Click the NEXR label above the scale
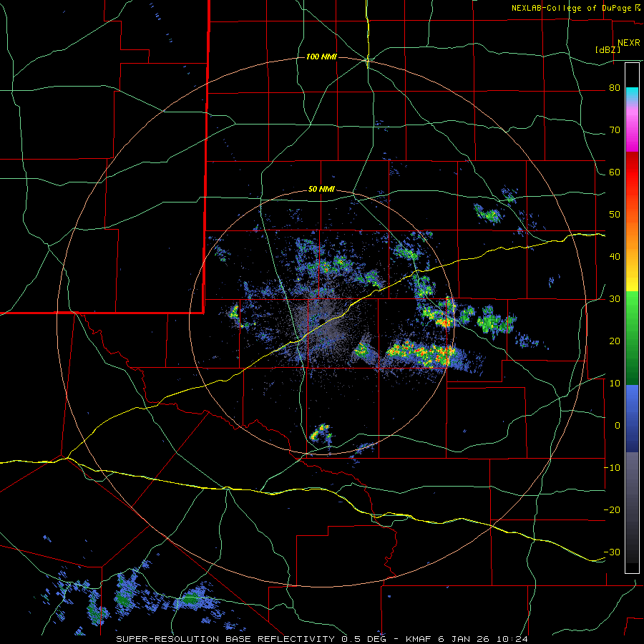The width and height of the screenshot is (644, 644). point(628,43)
